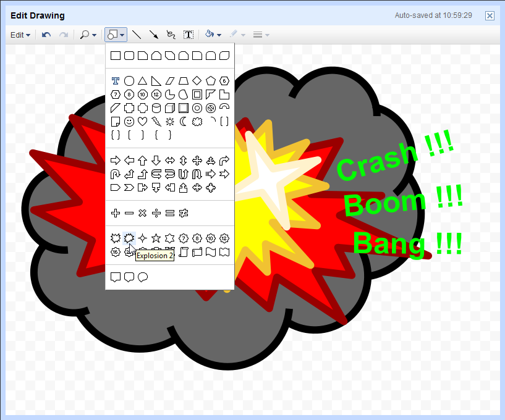Select the Explosion 2 shape
The height and width of the screenshot is (420, 505).
[129, 238]
